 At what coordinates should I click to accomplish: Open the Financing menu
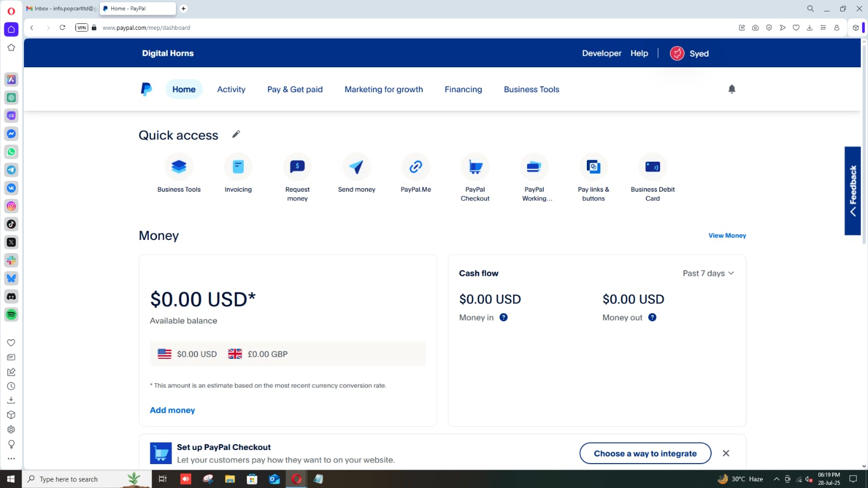463,90
